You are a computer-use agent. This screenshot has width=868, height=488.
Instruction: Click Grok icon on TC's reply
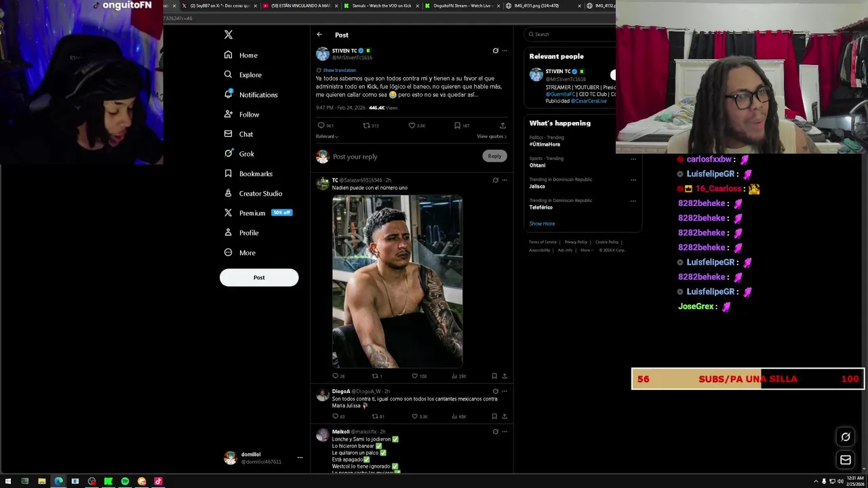point(495,180)
